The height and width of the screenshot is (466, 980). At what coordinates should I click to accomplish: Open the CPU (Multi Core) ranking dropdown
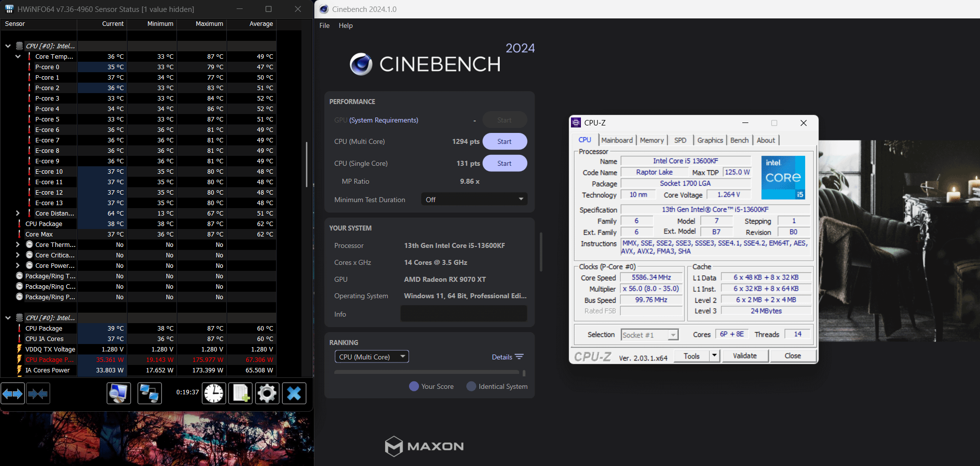point(372,357)
